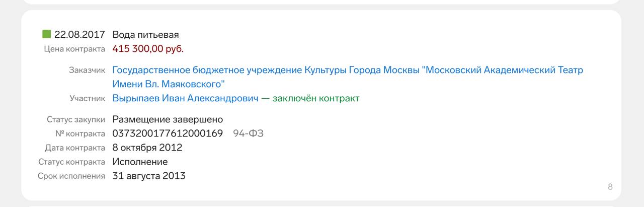The image size is (644, 207).
Task: Click the "Заказчик" field label
Action: point(87,70)
